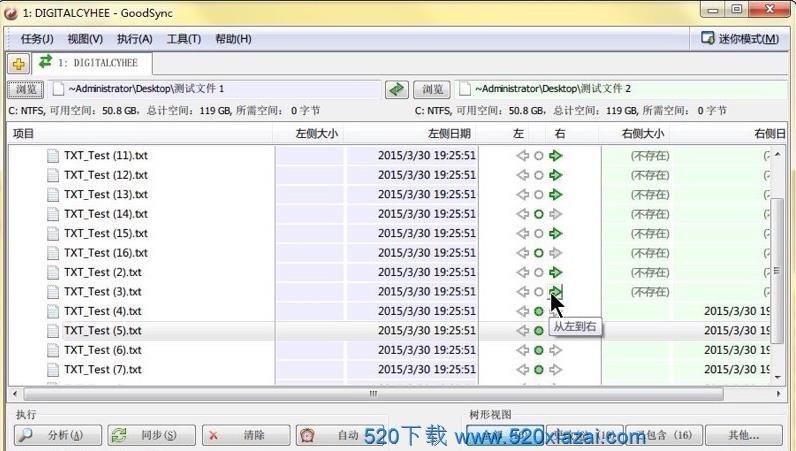This screenshot has width=796, height=451.
Task: Select the file name TXT_Test (7).txt
Action: click(103, 370)
